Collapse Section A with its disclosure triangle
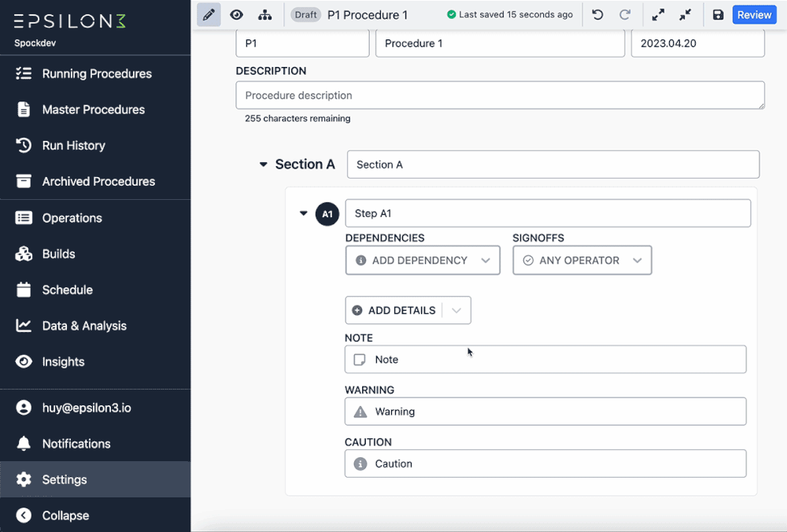 click(263, 164)
